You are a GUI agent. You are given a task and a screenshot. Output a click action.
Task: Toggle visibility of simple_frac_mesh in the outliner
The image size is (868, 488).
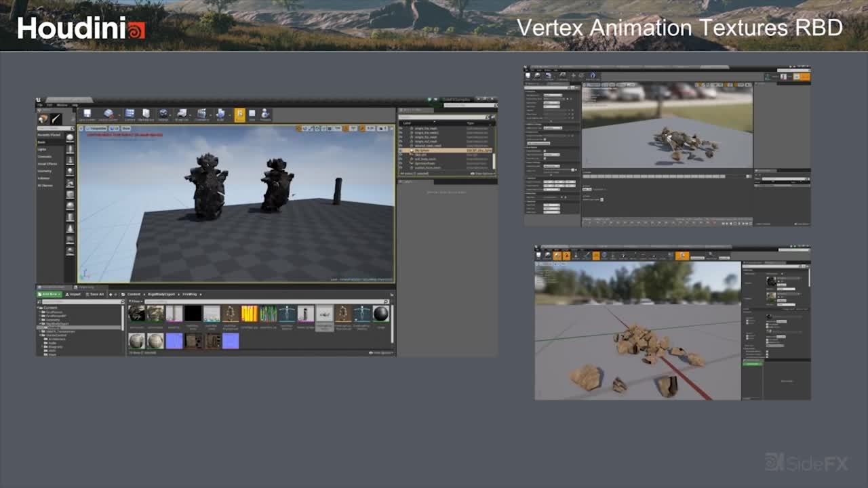[x=400, y=128]
